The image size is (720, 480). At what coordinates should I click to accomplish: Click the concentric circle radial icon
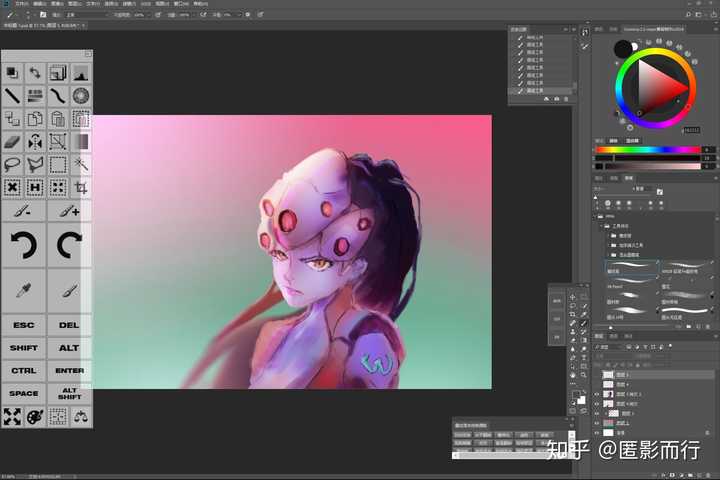[81, 96]
